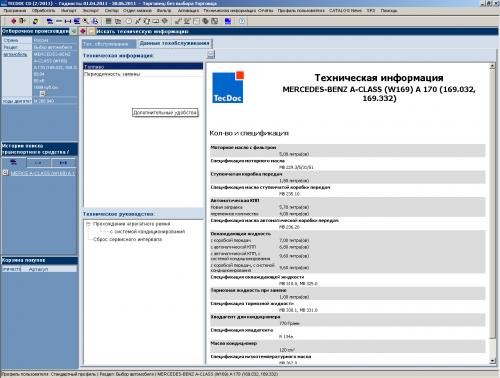Click the icon next to MERCE A-CLASS history entry

(x=5, y=173)
